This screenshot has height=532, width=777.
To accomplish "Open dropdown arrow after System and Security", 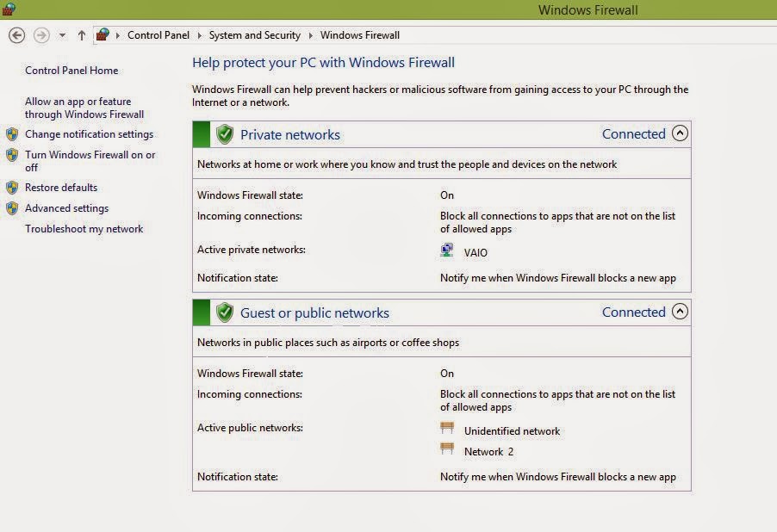I will (x=311, y=35).
